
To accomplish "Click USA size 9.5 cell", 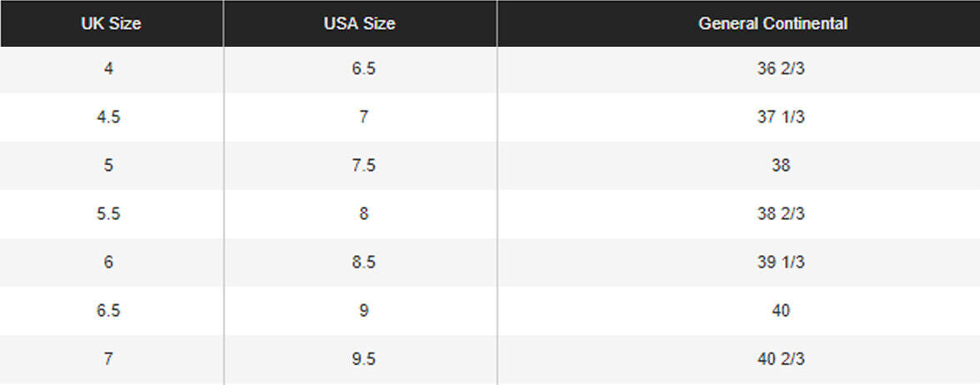I will 363,359.
